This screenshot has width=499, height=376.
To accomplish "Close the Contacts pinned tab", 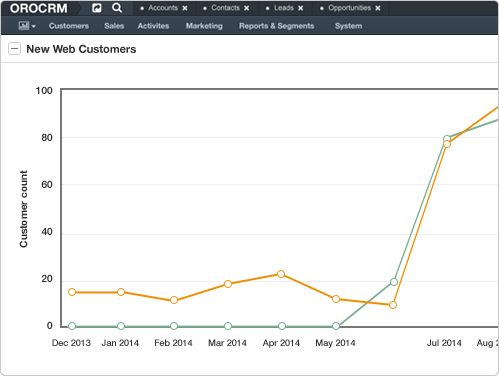I will pyautogui.click(x=247, y=8).
